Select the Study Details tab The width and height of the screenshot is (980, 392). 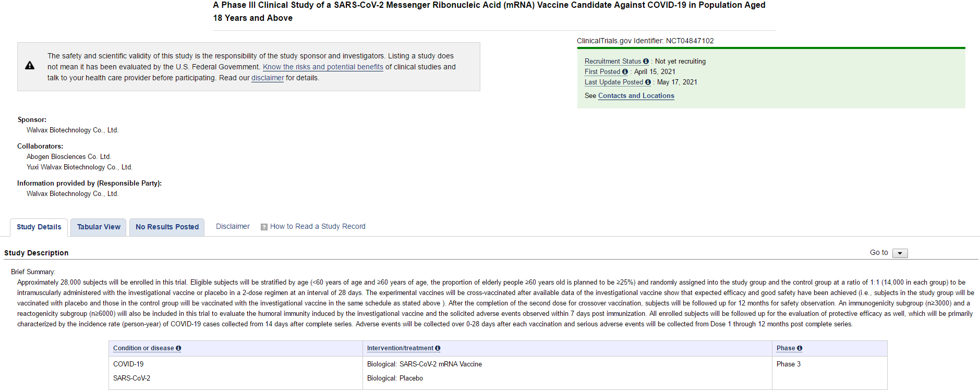[x=39, y=227]
